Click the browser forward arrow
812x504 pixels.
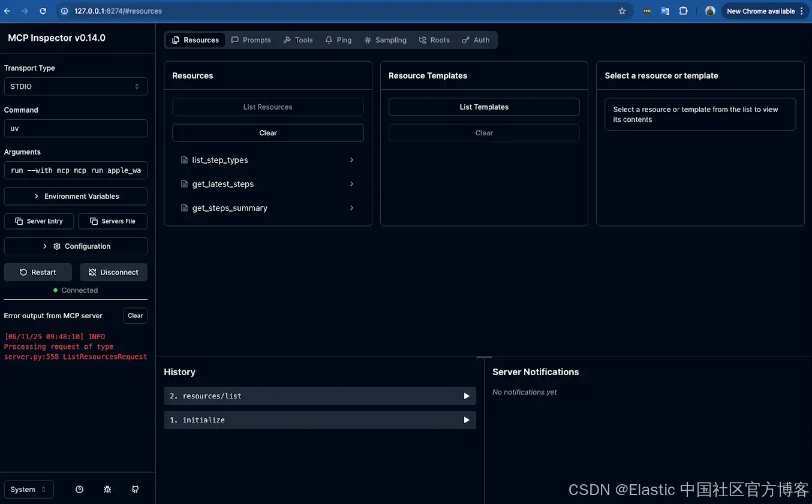coord(25,11)
